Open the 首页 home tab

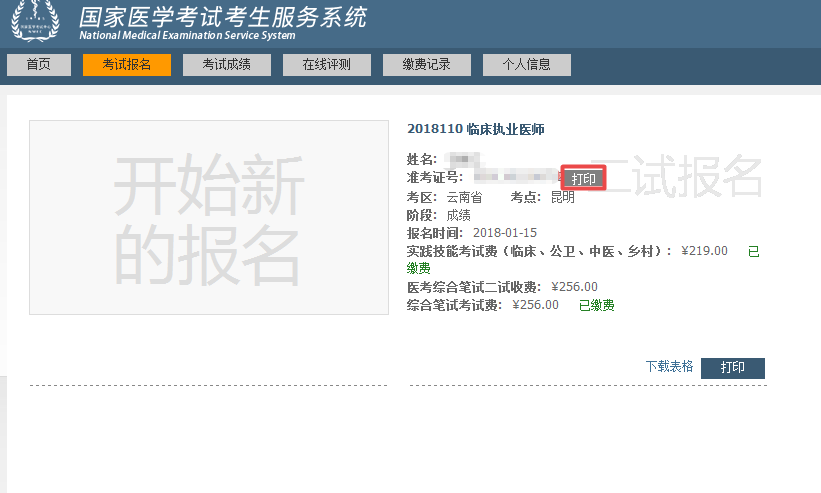point(39,64)
